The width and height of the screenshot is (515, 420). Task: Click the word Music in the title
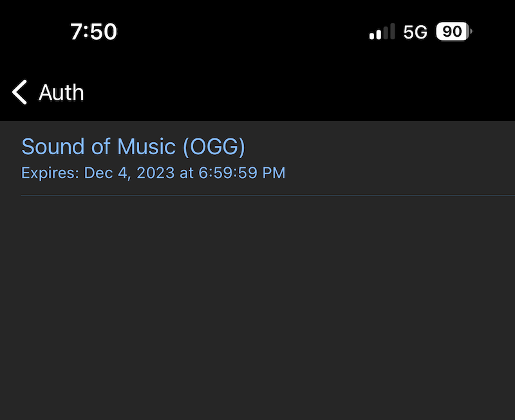pos(147,146)
